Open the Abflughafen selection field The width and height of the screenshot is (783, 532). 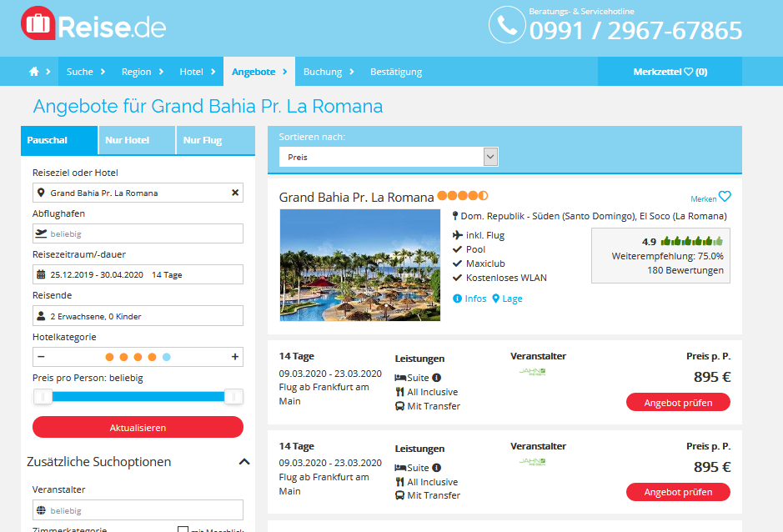pyautogui.click(x=138, y=233)
